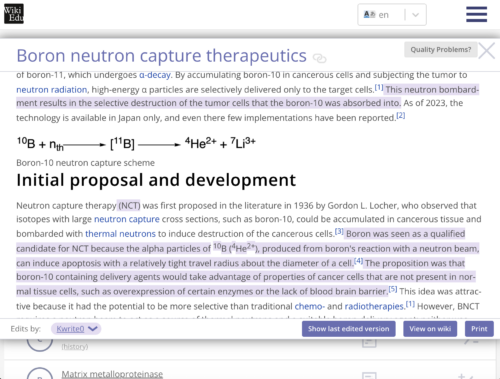This screenshot has height=379, width=500.
Task: Open citation [3] after cancerous cells
Action: click(339, 231)
